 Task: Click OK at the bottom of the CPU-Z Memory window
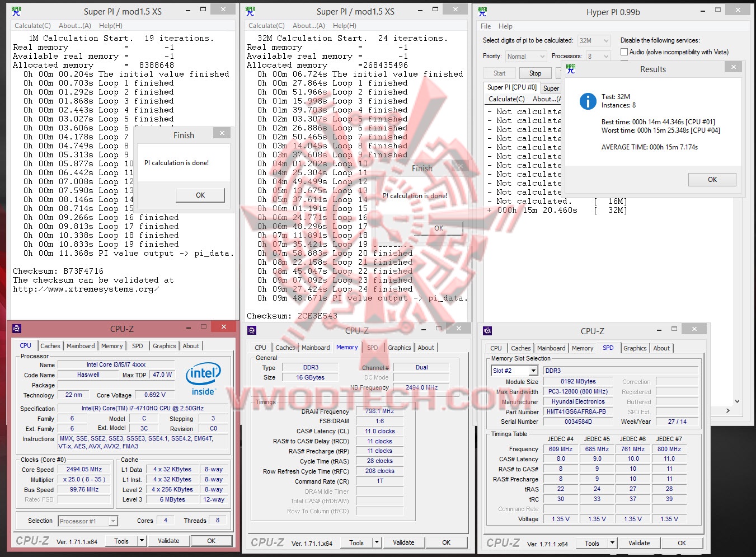point(446,542)
